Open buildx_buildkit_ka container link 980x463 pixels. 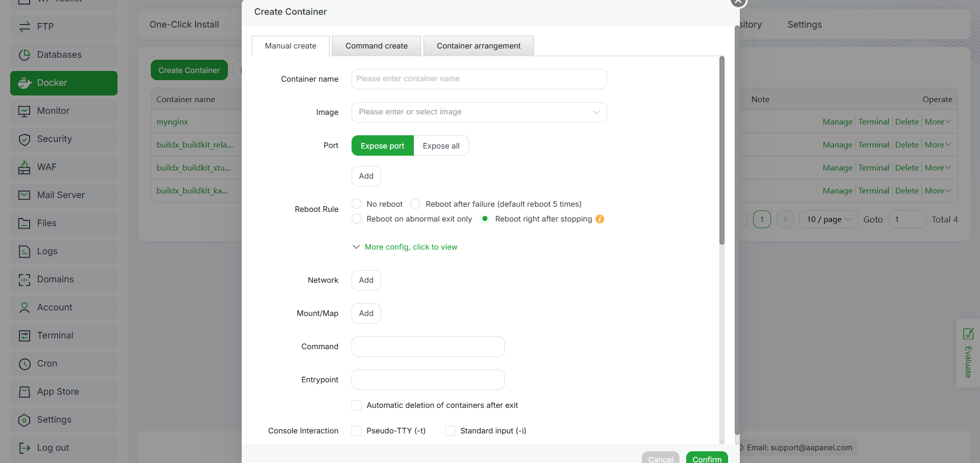tap(192, 191)
